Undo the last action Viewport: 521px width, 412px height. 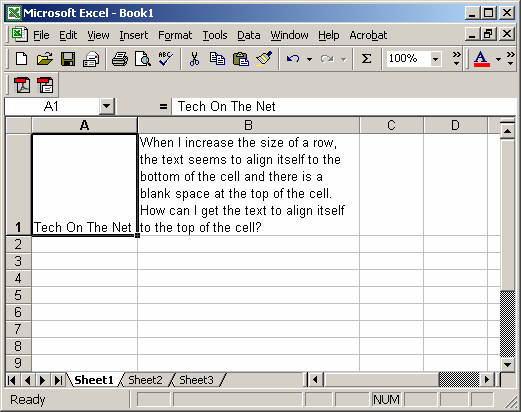pyautogui.click(x=293, y=59)
